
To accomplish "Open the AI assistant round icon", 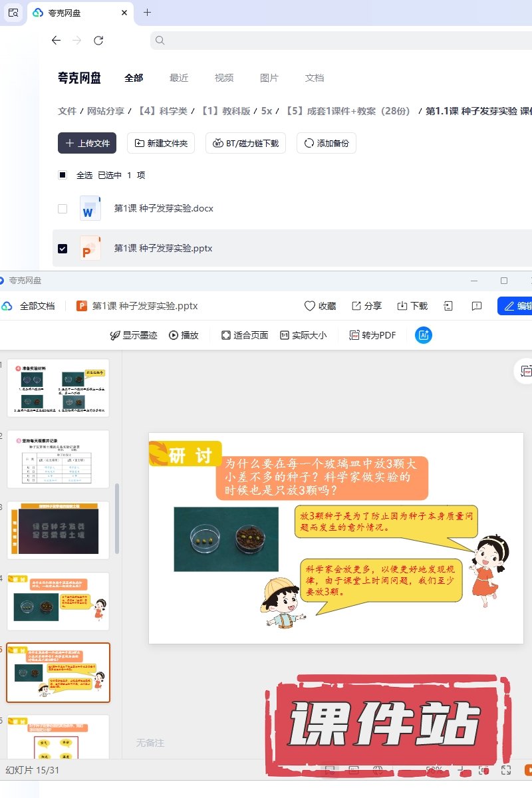I will pos(424,335).
